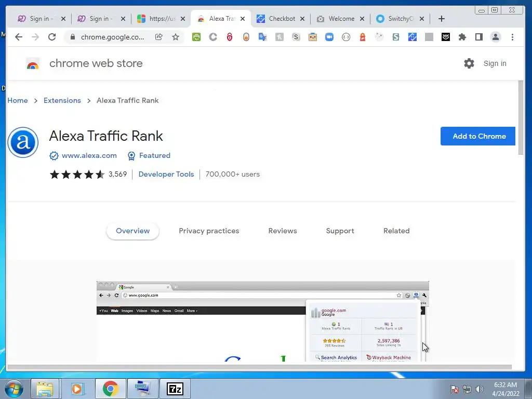The width and height of the screenshot is (532, 399).
Task: Select the Overview tab
Action: (132, 231)
